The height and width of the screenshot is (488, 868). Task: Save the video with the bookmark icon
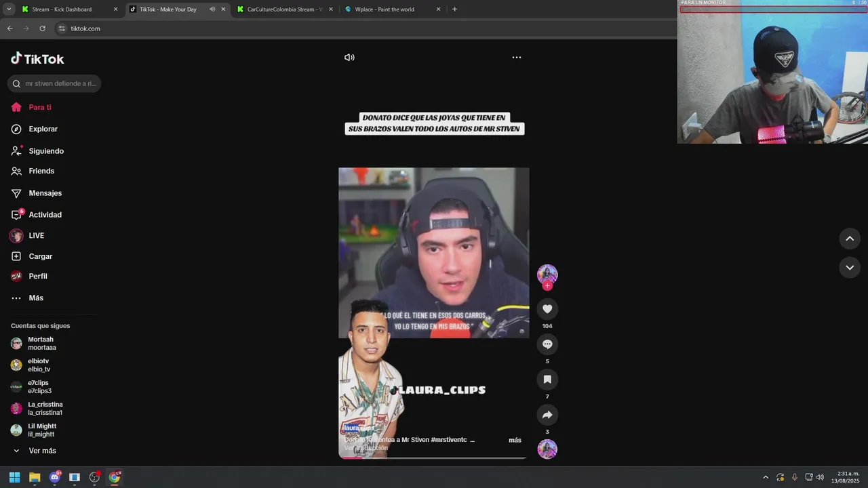(x=547, y=380)
